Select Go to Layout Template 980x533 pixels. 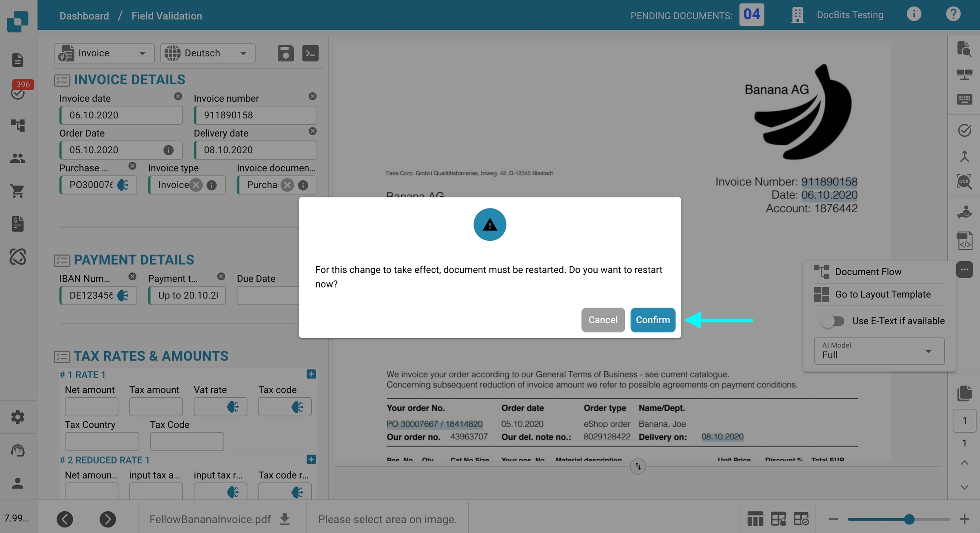pos(883,294)
